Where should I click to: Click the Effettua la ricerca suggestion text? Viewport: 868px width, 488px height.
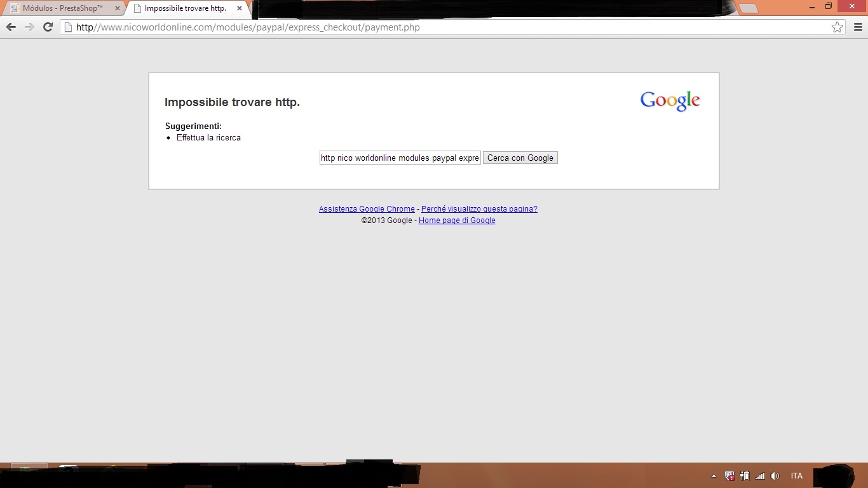click(x=208, y=138)
